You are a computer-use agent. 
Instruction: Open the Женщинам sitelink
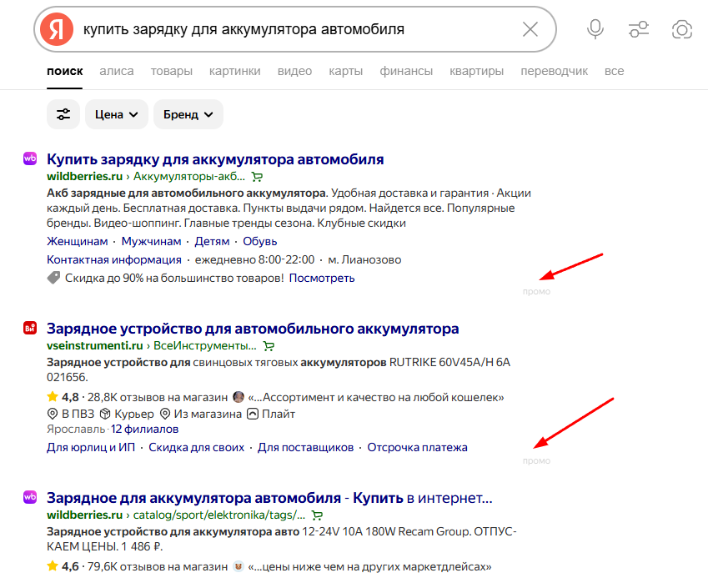[x=78, y=241]
